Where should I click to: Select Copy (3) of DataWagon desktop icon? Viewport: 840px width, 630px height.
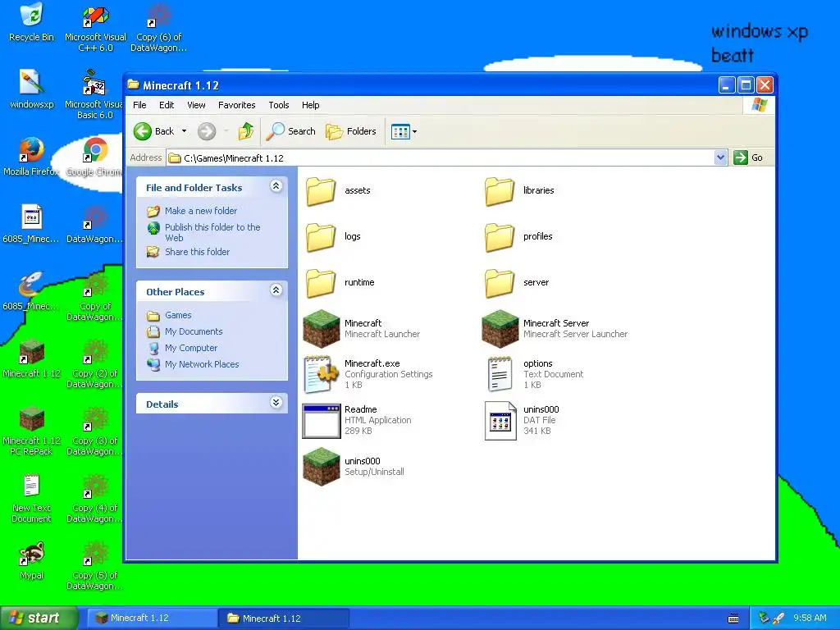coord(95,431)
